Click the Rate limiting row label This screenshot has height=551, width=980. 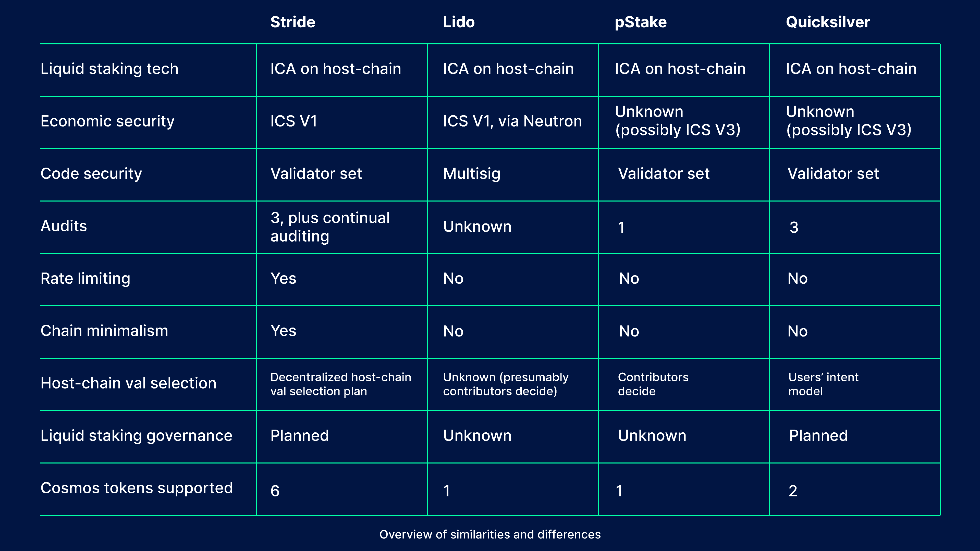(x=85, y=278)
